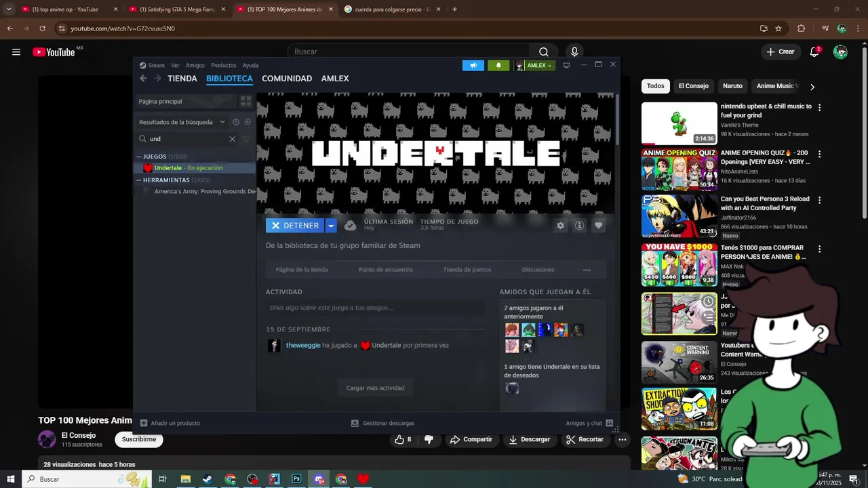868x488 pixels.
Task: Open File Explorer from taskbar
Action: (185, 479)
